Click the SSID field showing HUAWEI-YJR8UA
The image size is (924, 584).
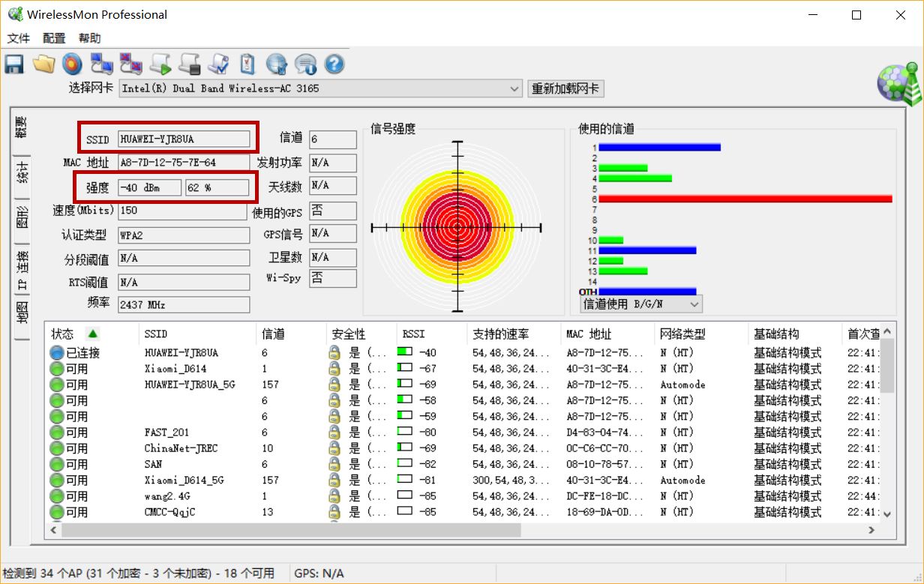[x=184, y=139]
